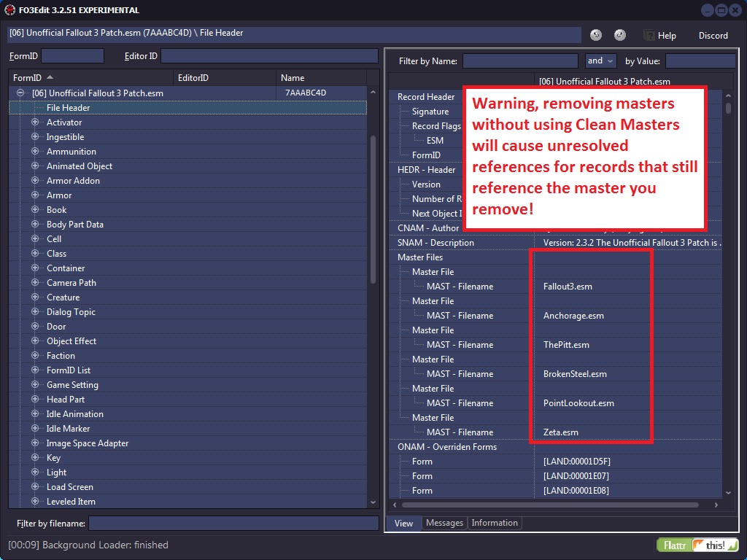The height and width of the screenshot is (560, 747).
Task: Select the Container tree item
Action: (x=66, y=268)
